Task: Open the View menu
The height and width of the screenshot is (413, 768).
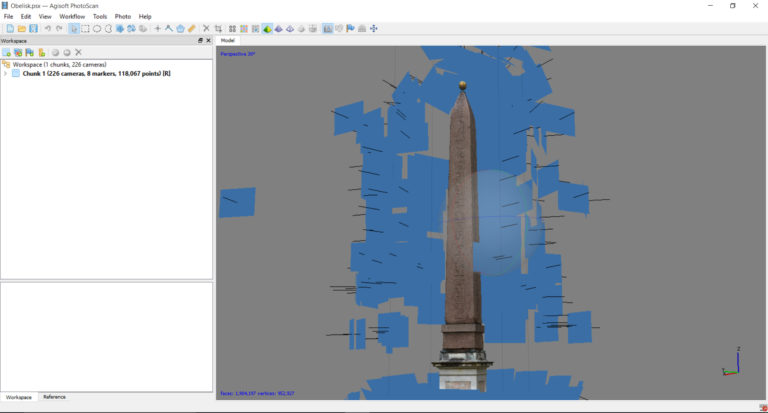Action: (45, 17)
